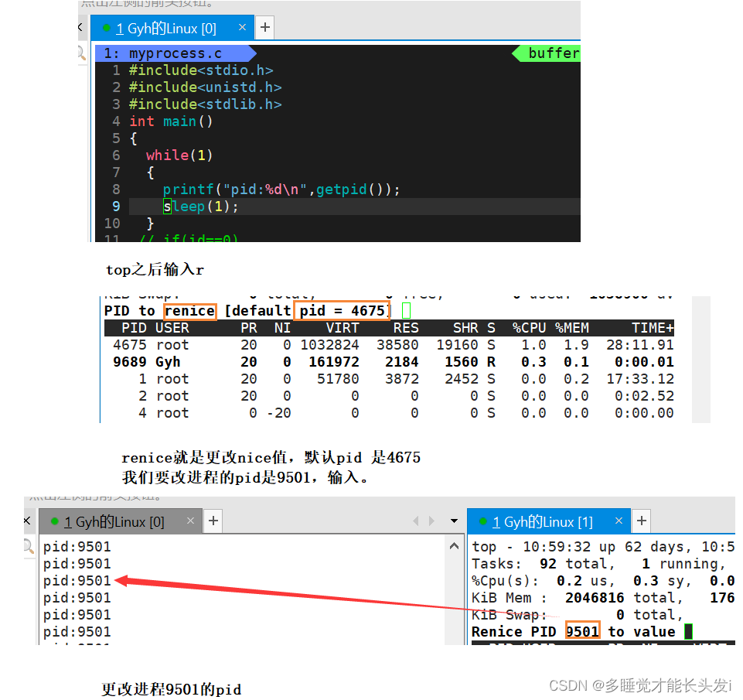Click the TIME+ column header
743x700 pixels.
tap(653, 328)
